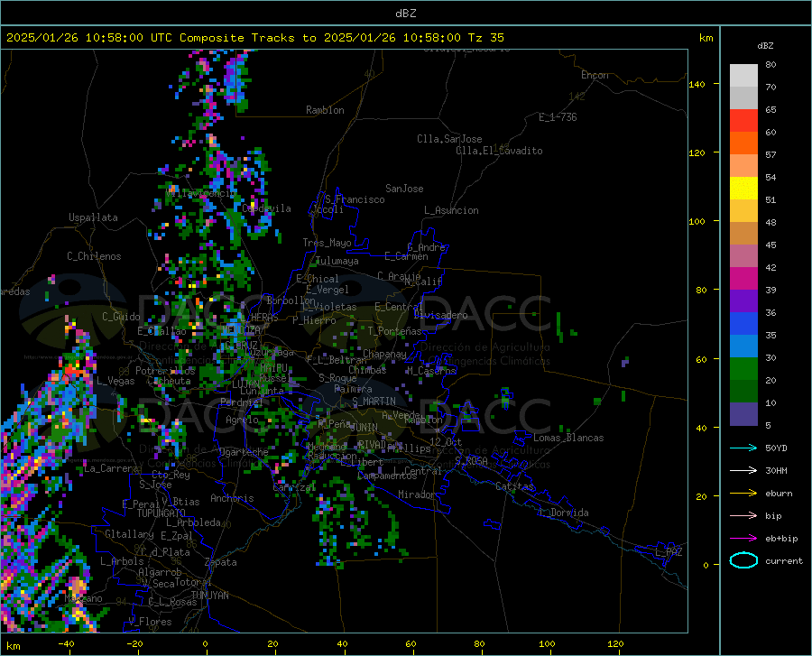Image resolution: width=812 pixels, height=656 pixels.
Task: Click the timestamp header text
Action: pyautogui.click(x=254, y=38)
